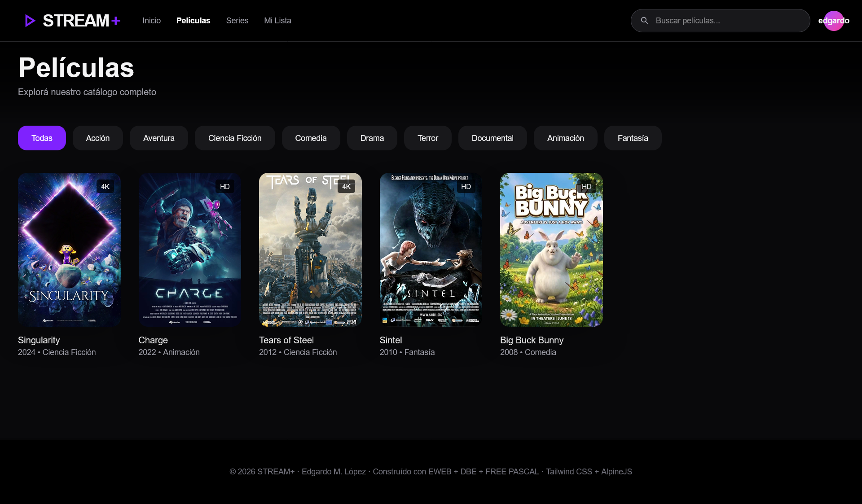Filter by Drama genre

pyautogui.click(x=372, y=138)
